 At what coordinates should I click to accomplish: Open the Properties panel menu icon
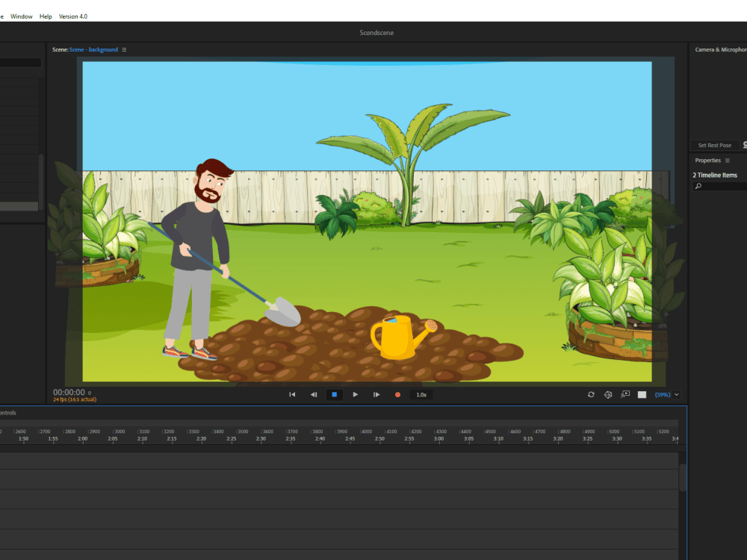click(x=728, y=161)
